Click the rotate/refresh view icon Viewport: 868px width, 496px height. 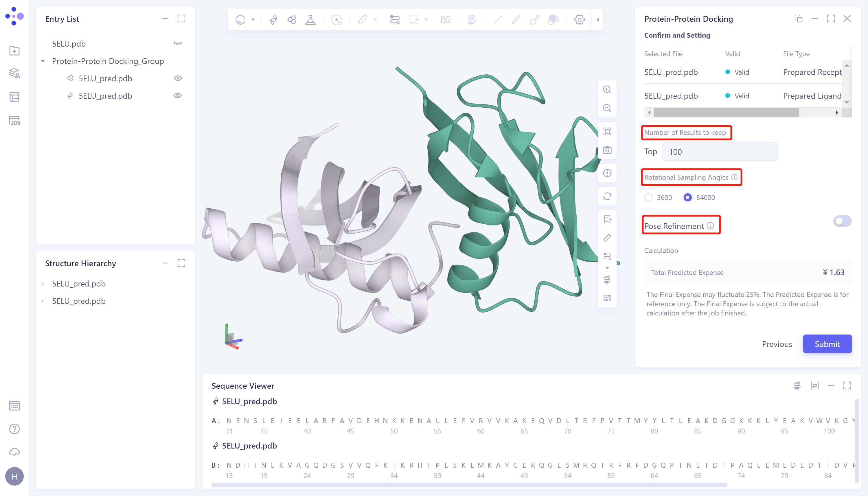607,196
